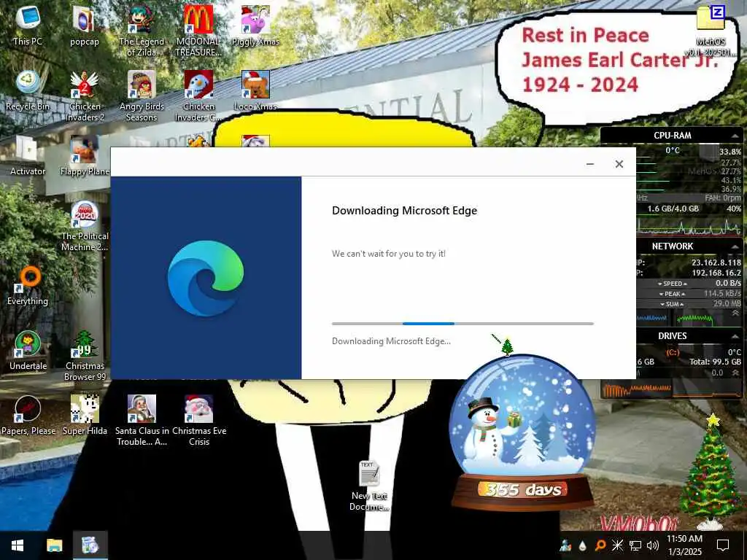The height and width of the screenshot is (560, 747).
Task: Click water drop tray icon
Action: pos(583,545)
